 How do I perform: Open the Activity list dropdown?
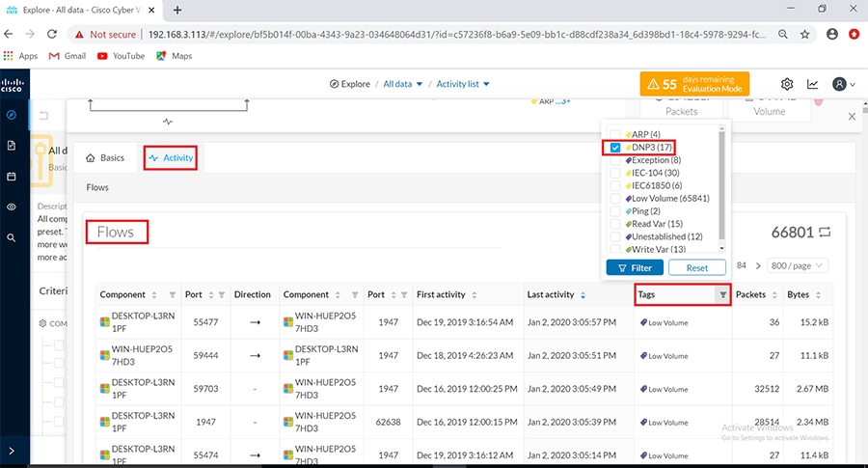click(x=463, y=84)
